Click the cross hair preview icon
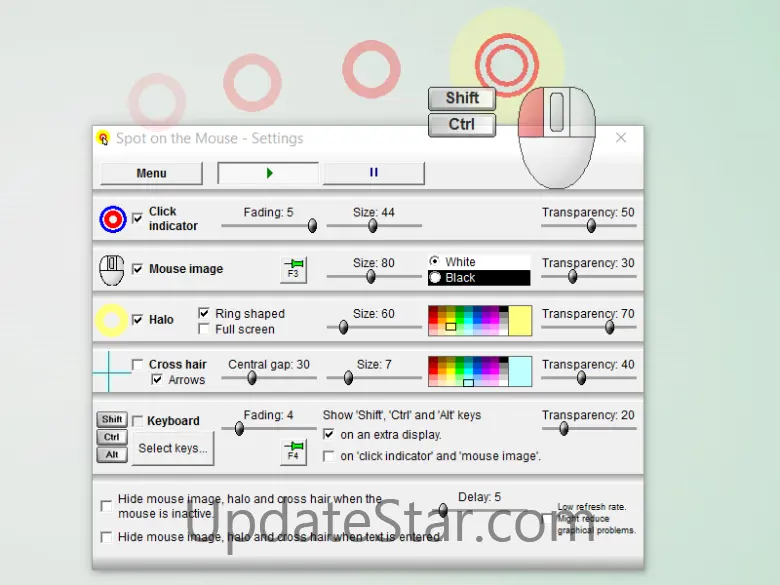This screenshot has width=780, height=585. pyautogui.click(x=110, y=371)
